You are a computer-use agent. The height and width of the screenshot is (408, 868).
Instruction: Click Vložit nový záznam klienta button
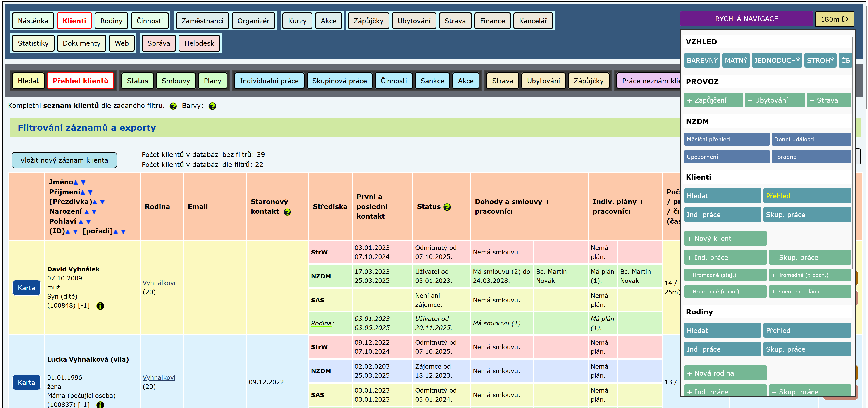click(x=64, y=160)
